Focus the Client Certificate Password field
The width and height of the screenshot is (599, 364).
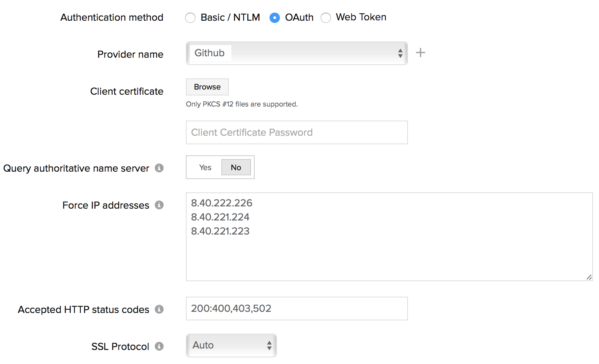coord(297,132)
